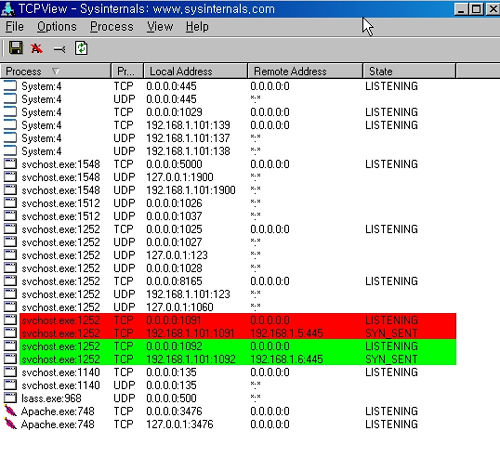Click the Apache feather icon for port 0.0.0.0:3476
The image size is (500, 457).
tap(10, 411)
